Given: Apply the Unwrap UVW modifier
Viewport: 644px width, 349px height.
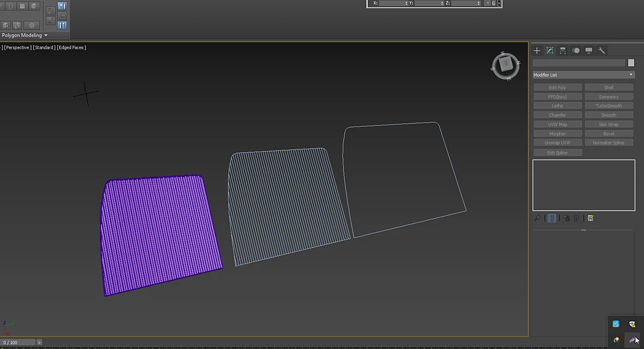Looking at the screenshot, I should 557,143.
